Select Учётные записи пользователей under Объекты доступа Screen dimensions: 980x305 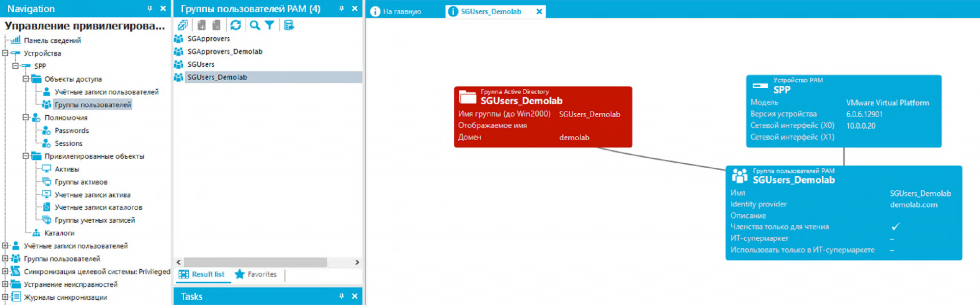pyautogui.click(x=106, y=92)
